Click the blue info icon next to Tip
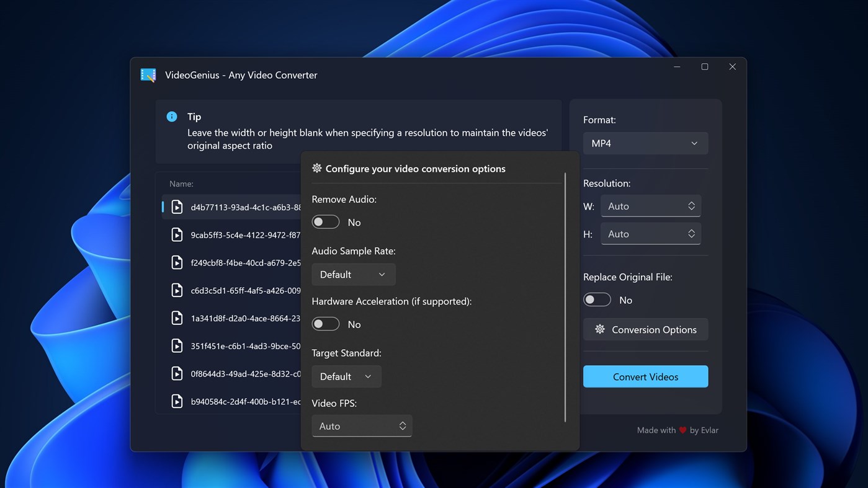Viewport: 868px width, 488px height. 171,117
